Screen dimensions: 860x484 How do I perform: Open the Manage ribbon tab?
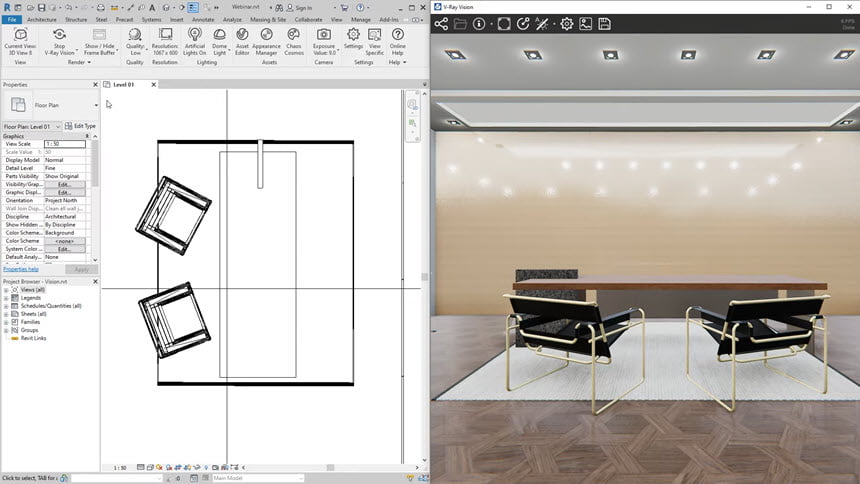[360, 19]
